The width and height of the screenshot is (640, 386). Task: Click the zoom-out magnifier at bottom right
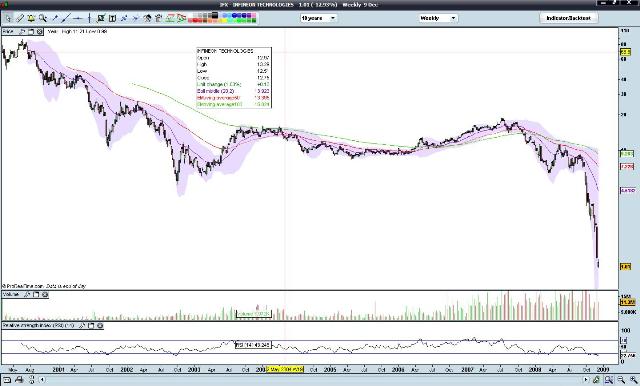point(621,380)
